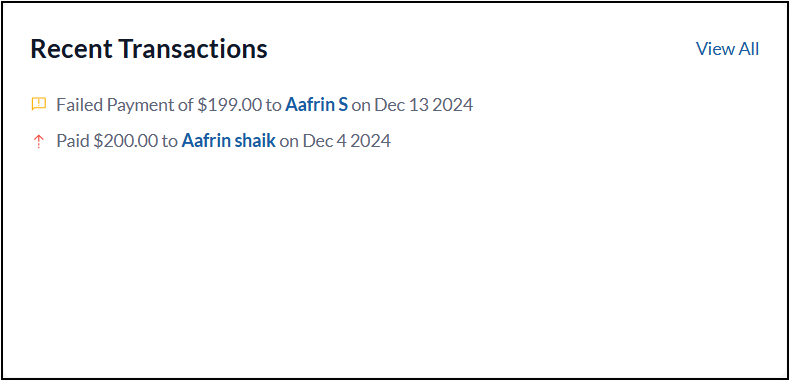Viewport: 790px width, 381px height.
Task: Open the View All transactions link
Action: (727, 49)
